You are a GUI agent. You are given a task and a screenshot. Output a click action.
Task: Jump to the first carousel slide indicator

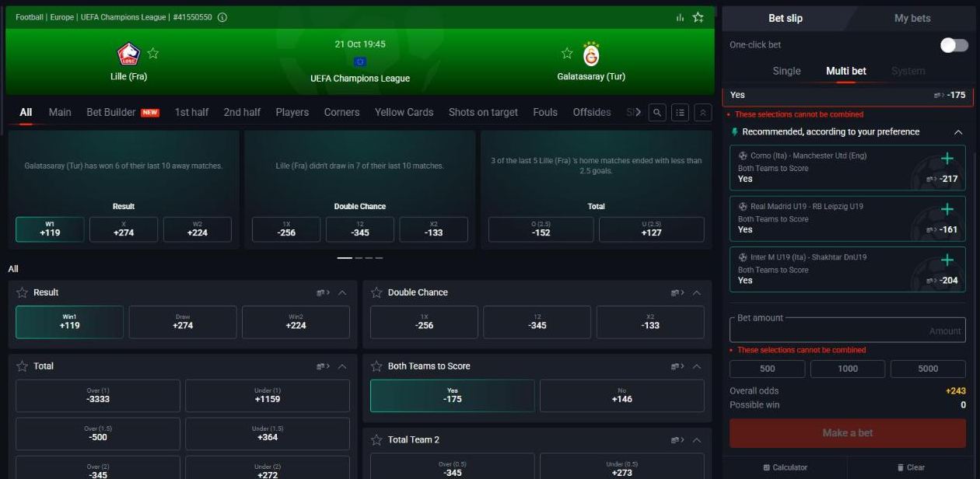345,257
